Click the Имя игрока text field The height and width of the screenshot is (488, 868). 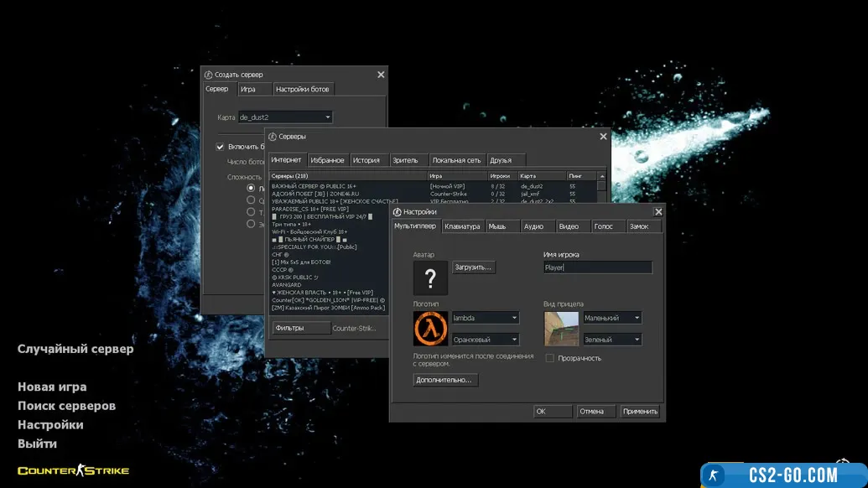pyautogui.click(x=597, y=267)
